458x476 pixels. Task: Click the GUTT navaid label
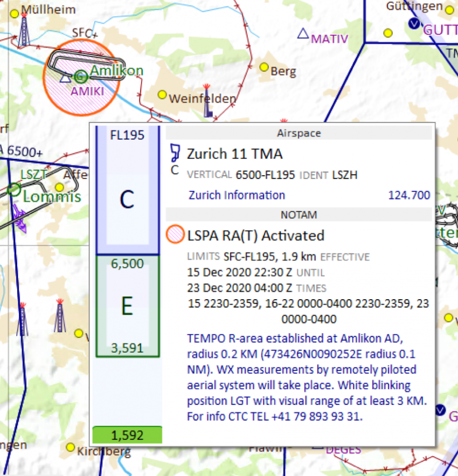click(440, 30)
